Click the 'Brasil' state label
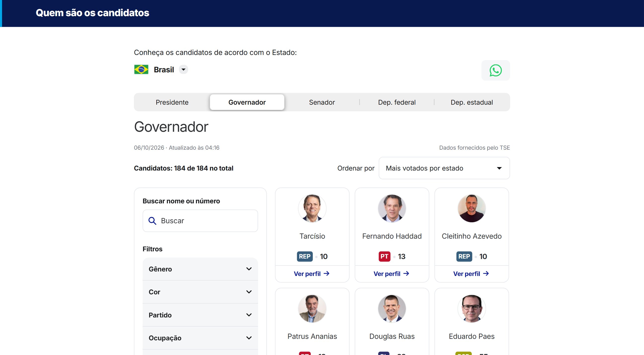The image size is (644, 355). (x=164, y=70)
